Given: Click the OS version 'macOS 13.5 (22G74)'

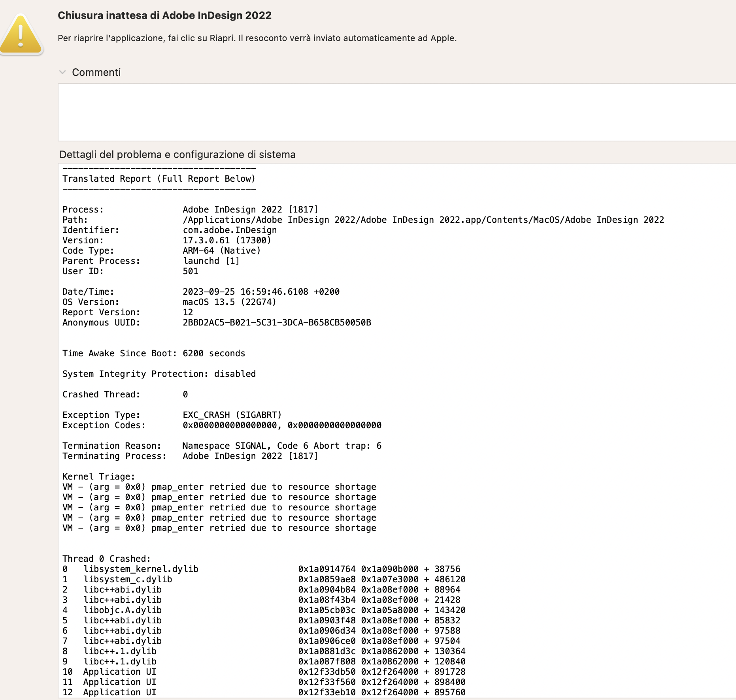Looking at the screenshot, I should click(x=229, y=302).
